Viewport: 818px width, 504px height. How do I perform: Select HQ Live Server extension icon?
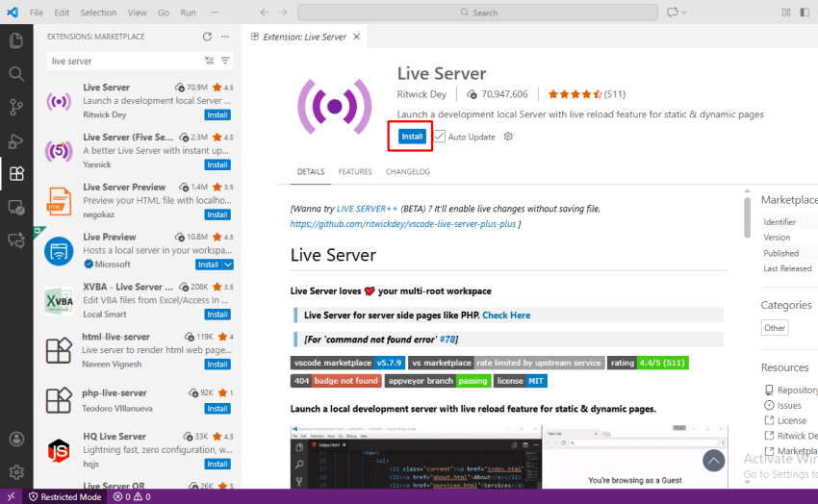point(59,450)
